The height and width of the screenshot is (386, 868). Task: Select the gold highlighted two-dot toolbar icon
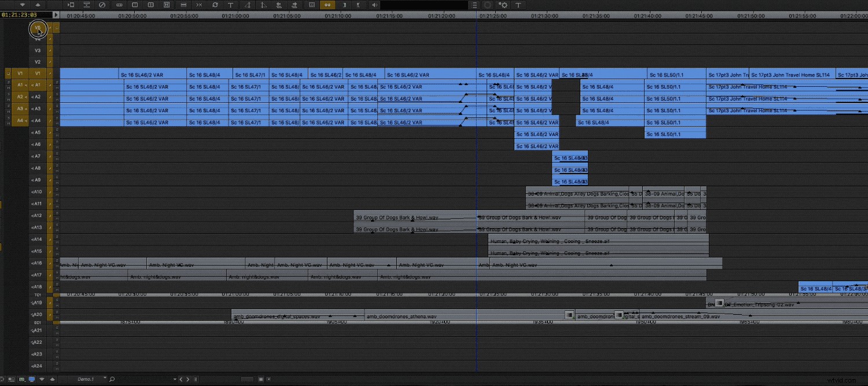click(x=327, y=5)
